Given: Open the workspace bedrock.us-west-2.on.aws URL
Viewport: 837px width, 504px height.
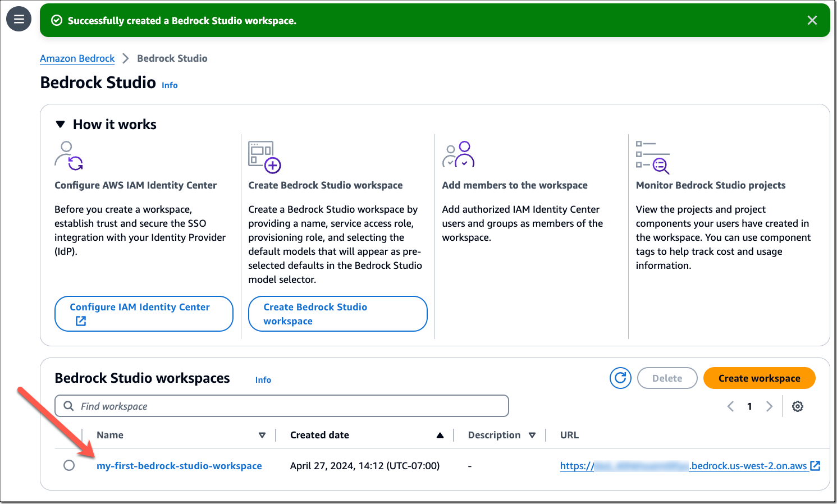Looking at the screenshot, I should (683, 466).
